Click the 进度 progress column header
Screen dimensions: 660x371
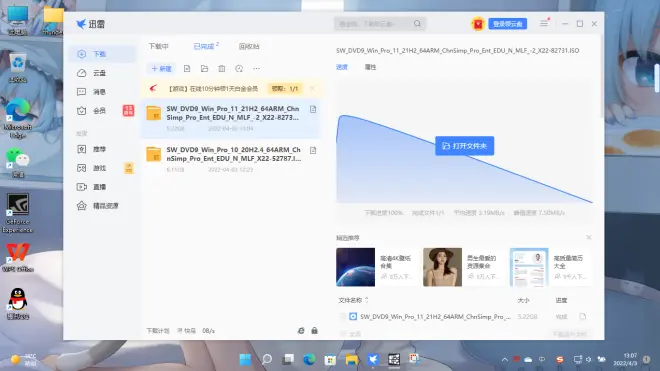tap(561, 300)
